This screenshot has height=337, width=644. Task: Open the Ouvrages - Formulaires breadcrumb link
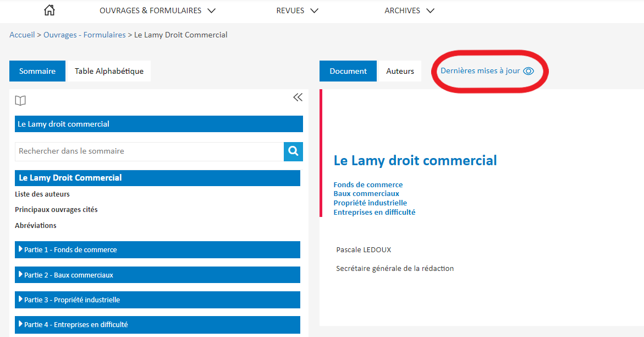coord(85,35)
